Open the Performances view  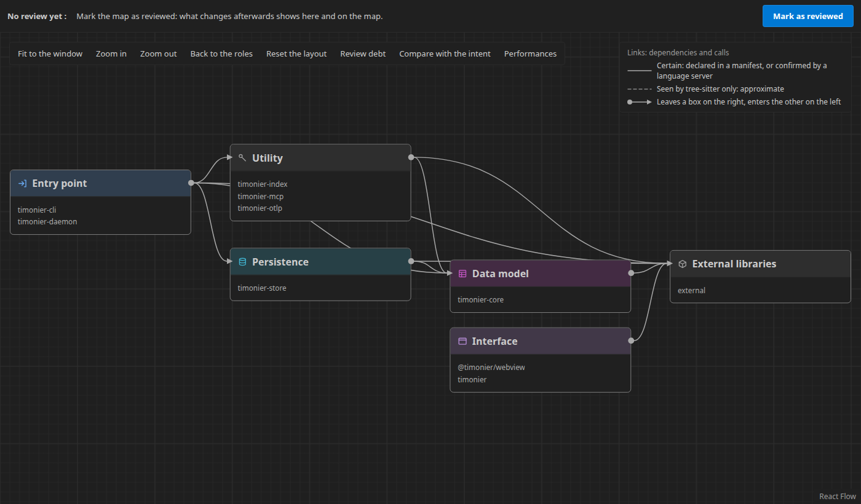point(530,53)
